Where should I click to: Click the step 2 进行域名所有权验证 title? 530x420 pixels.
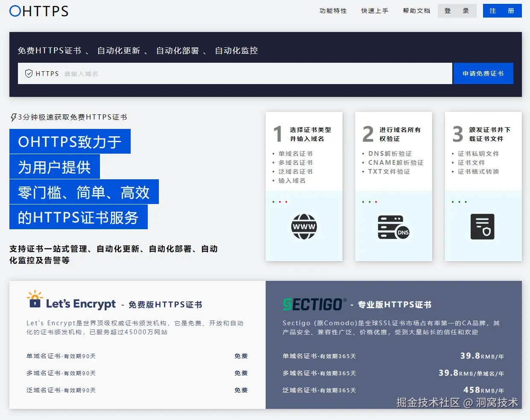coord(400,134)
